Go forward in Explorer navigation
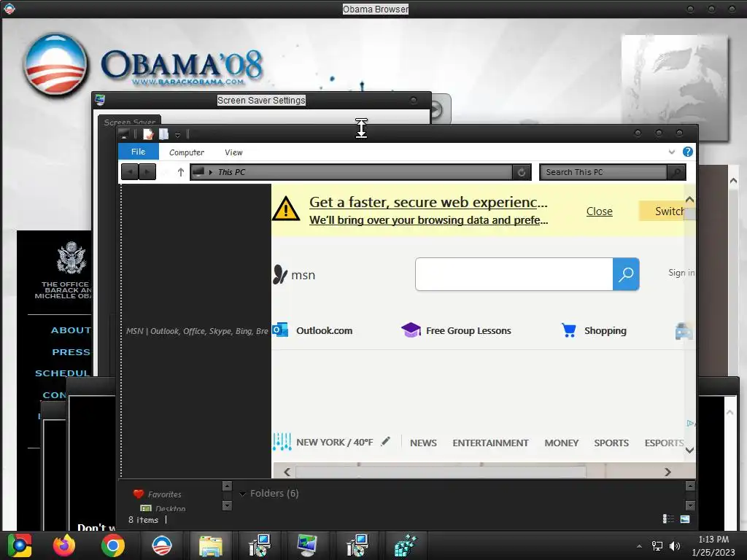The width and height of the screenshot is (747, 560). 147,171
